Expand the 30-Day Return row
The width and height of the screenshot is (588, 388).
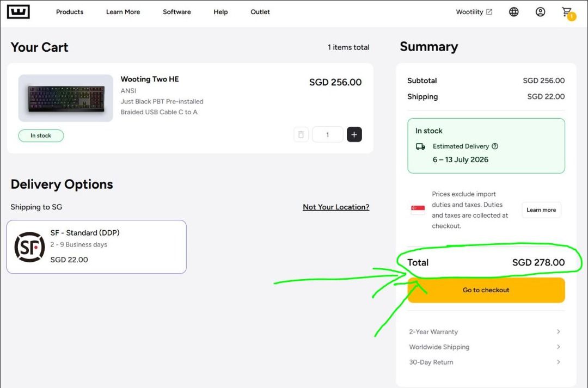pos(485,362)
